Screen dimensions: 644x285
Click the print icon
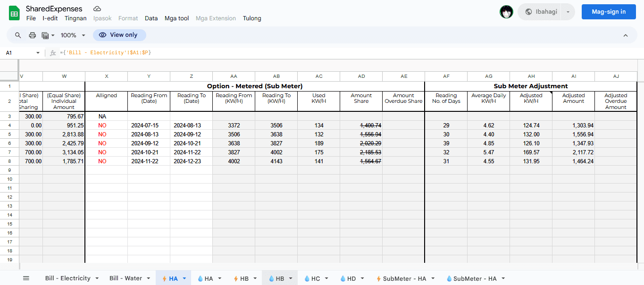coord(33,35)
